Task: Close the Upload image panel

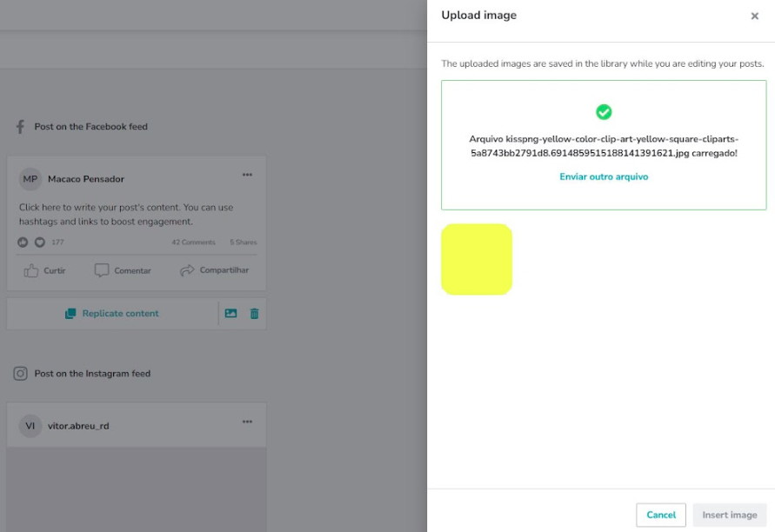Action: [754, 16]
